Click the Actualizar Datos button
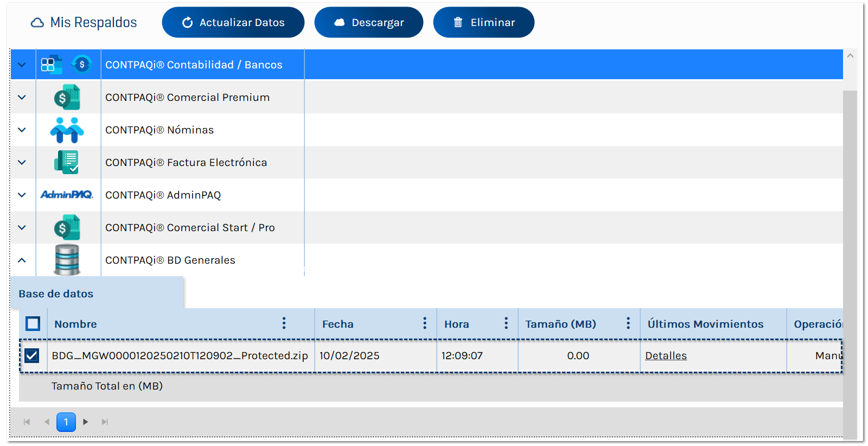 pyautogui.click(x=233, y=22)
